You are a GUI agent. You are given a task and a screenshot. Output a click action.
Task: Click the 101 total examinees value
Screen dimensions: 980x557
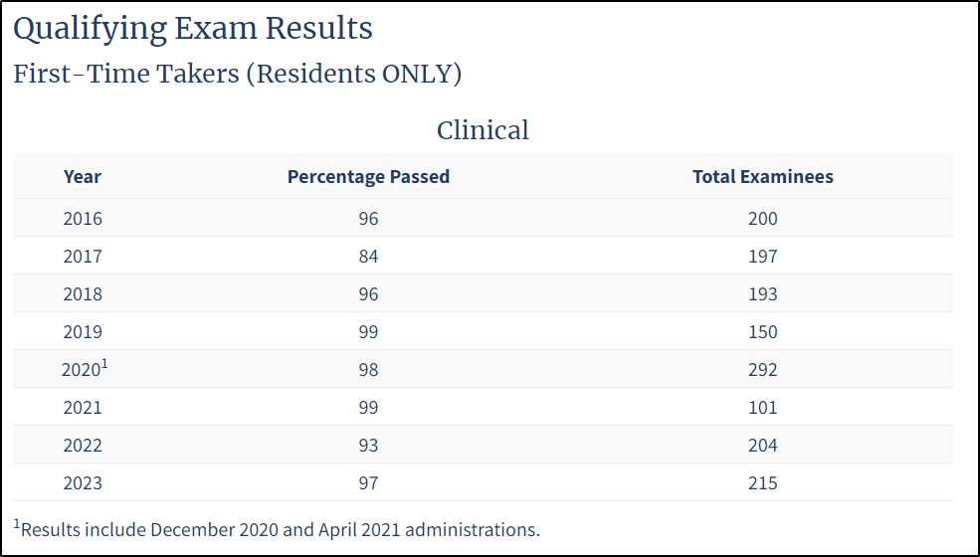point(763,408)
